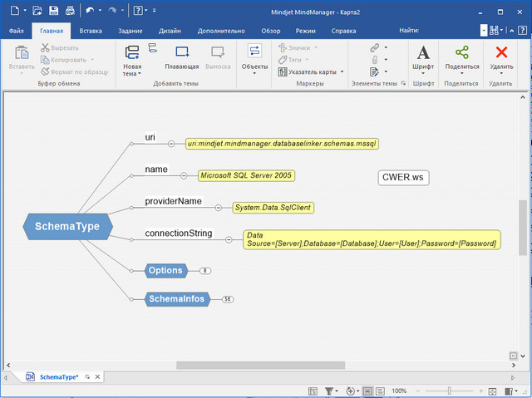Image resolution: width=532 pixels, height=398 pixels.
Task: Click the Вставить paste icon
Action: tap(22, 52)
